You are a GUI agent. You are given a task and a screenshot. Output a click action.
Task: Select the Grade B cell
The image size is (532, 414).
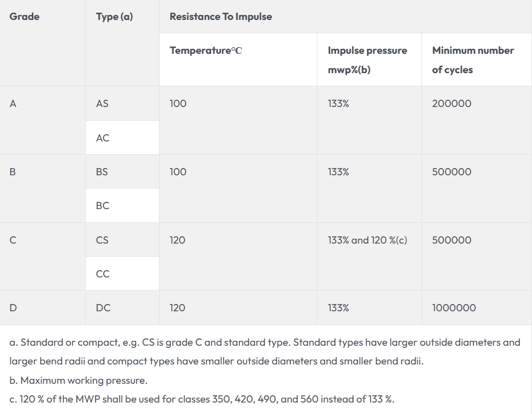click(x=13, y=172)
